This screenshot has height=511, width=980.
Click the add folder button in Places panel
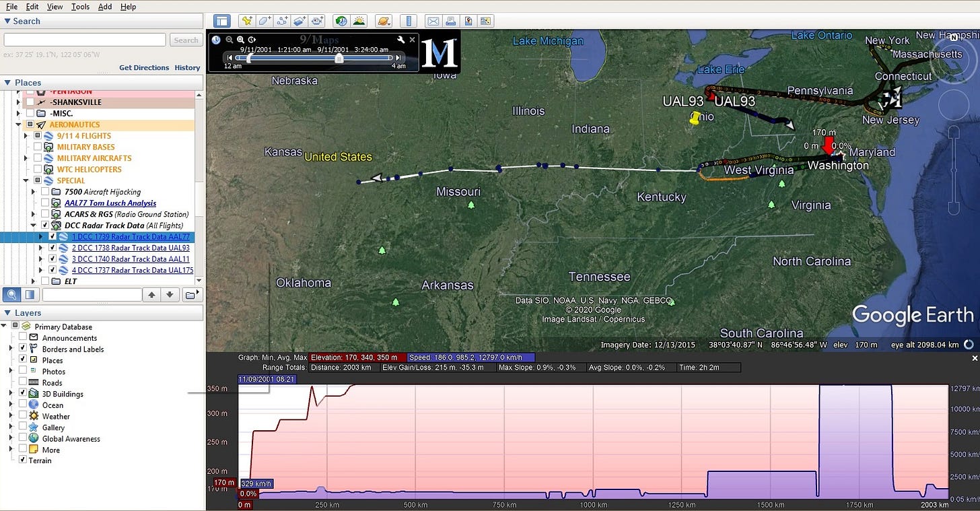pyautogui.click(x=192, y=294)
